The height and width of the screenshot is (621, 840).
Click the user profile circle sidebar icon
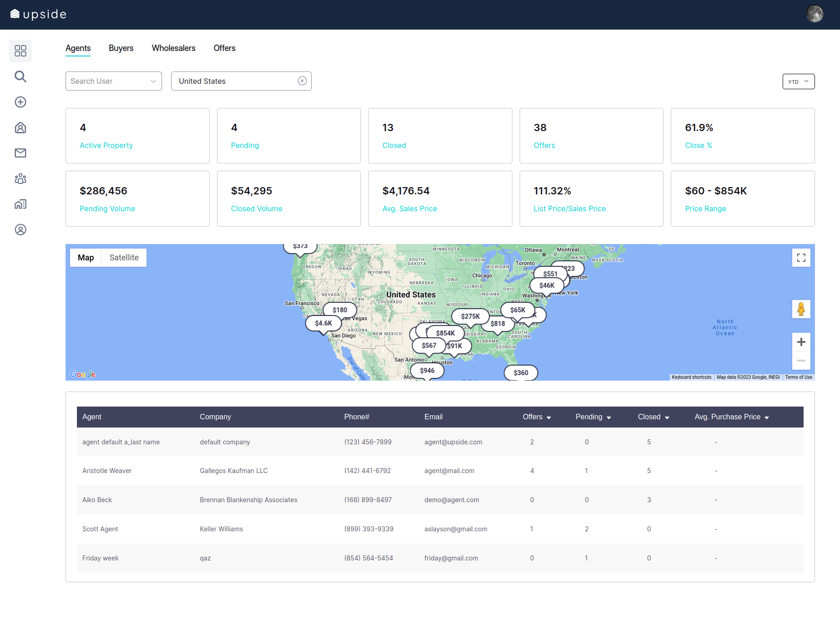click(x=20, y=230)
